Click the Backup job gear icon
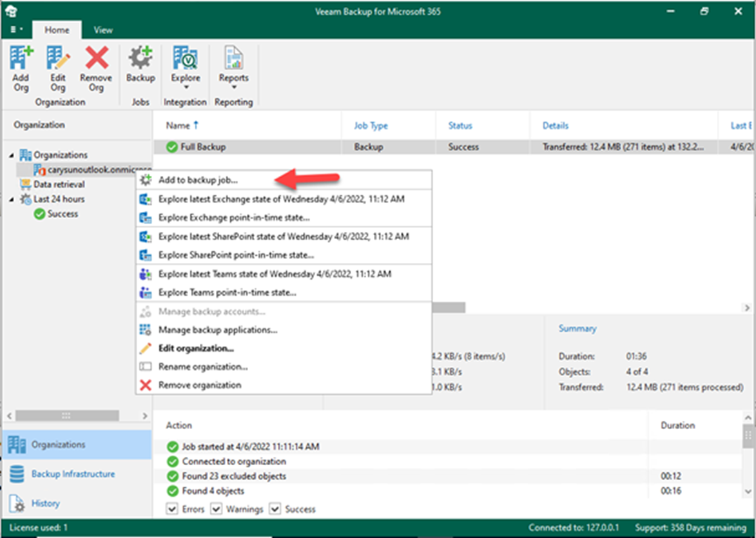This screenshot has width=756, height=538. (x=141, y=59)
